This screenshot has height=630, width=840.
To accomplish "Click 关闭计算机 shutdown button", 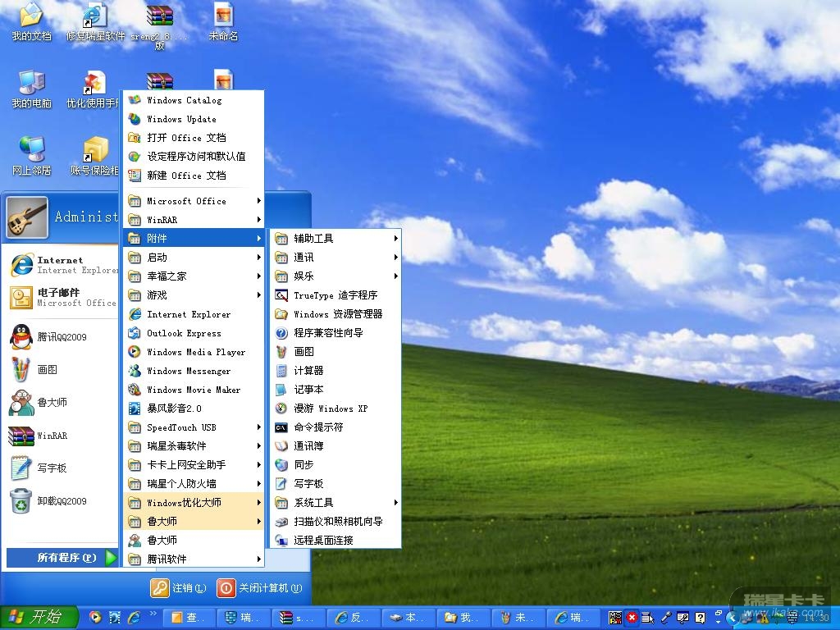I will [x=259, y=588].
